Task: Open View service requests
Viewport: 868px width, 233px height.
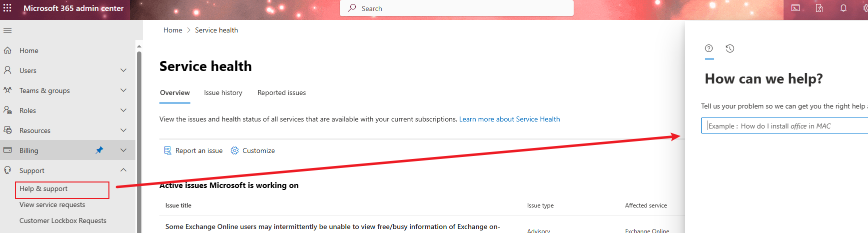Action: [x=52, y=205]
